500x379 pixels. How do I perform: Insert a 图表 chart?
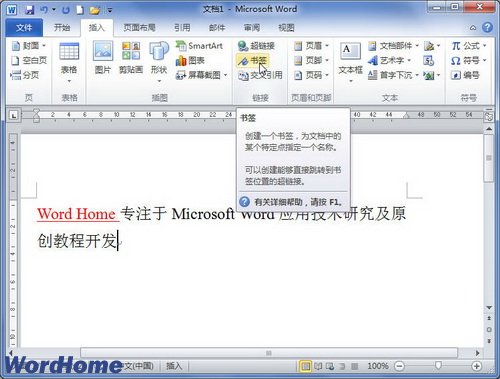click(x=190, y=60)
